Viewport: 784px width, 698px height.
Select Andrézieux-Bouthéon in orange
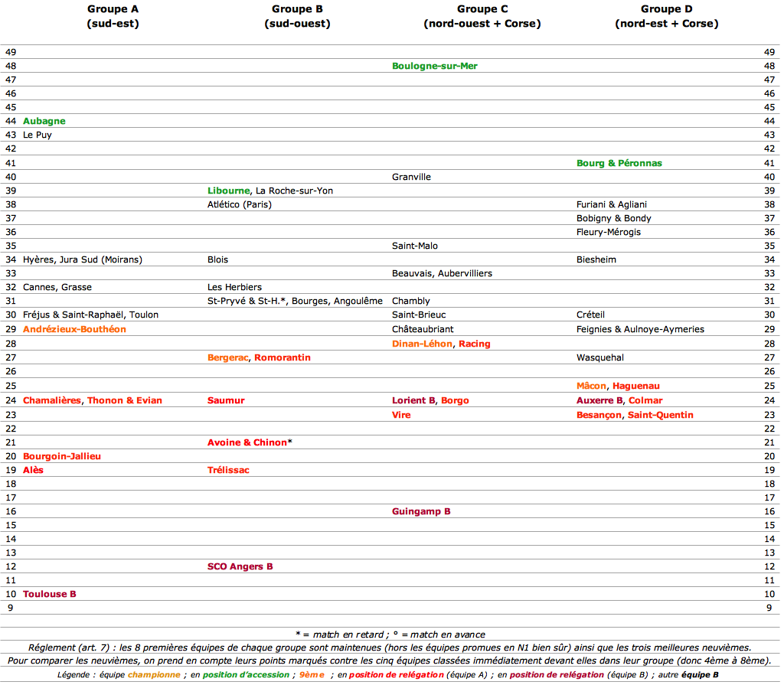pos(74,329)
